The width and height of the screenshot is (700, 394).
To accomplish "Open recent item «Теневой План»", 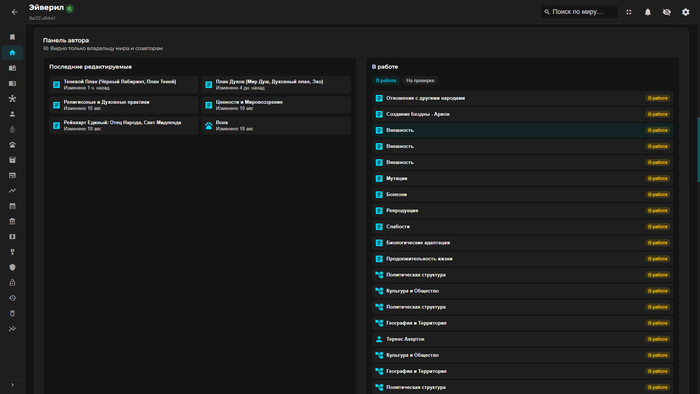I will click(x=124, y=85).
